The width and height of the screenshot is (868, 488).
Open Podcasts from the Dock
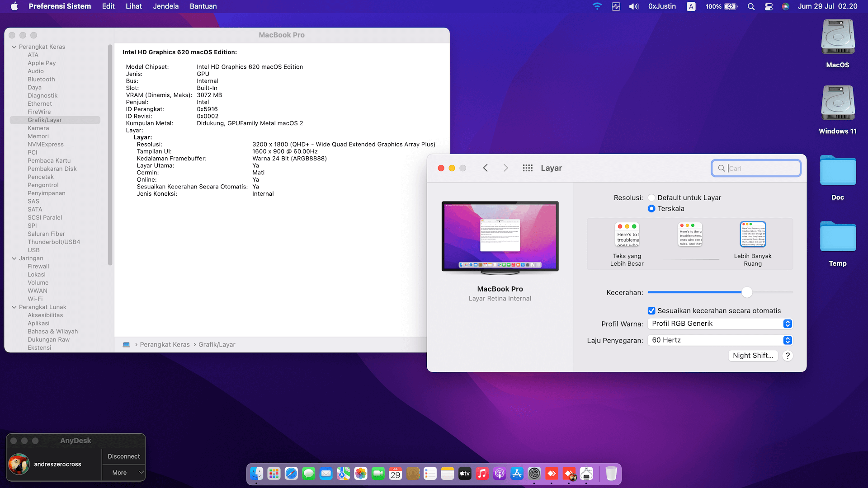click(500, 474)
